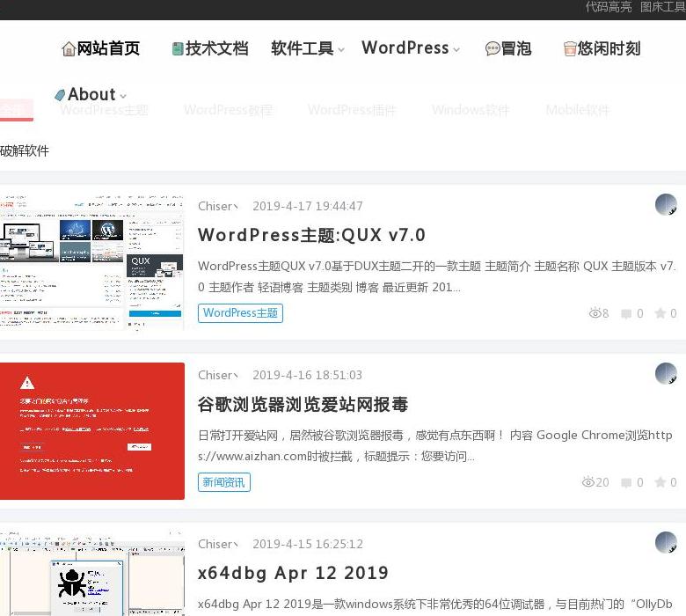Open the 谷歌浏览器浏览爱站网报毒 article title
Viewport: 686px width, 616px height.
coord(303,405)
